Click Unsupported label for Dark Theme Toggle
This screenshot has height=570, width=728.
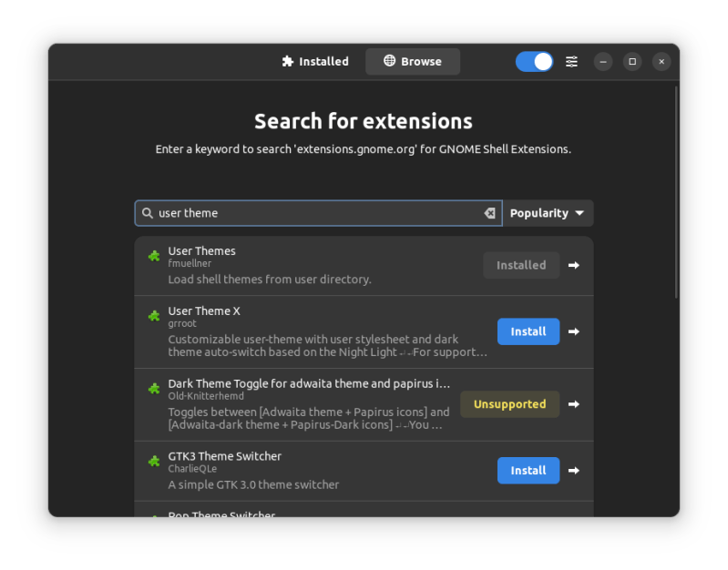[x=510, y=404]
